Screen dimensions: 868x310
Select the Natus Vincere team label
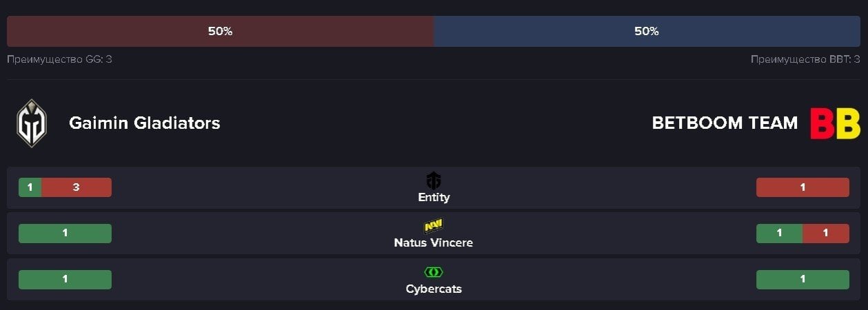pos(434,242)
